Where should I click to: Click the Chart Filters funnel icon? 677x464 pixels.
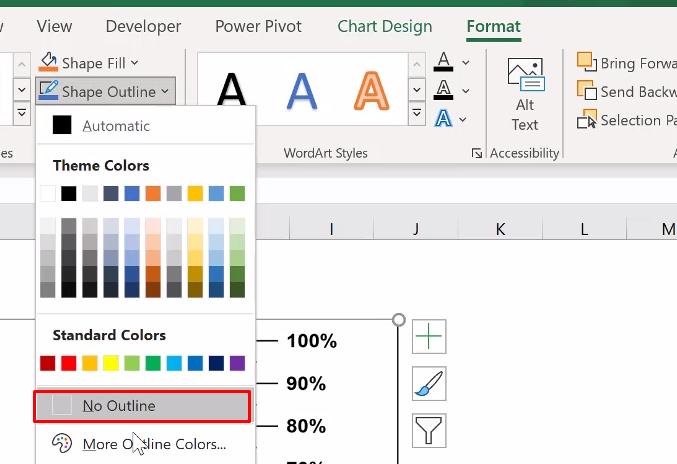click(429, 431)
